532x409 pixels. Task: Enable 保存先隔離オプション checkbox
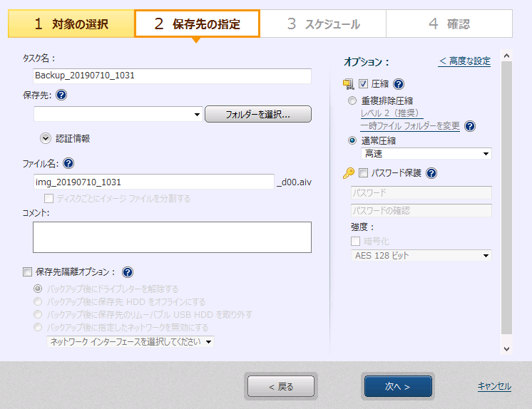point(28,271)
